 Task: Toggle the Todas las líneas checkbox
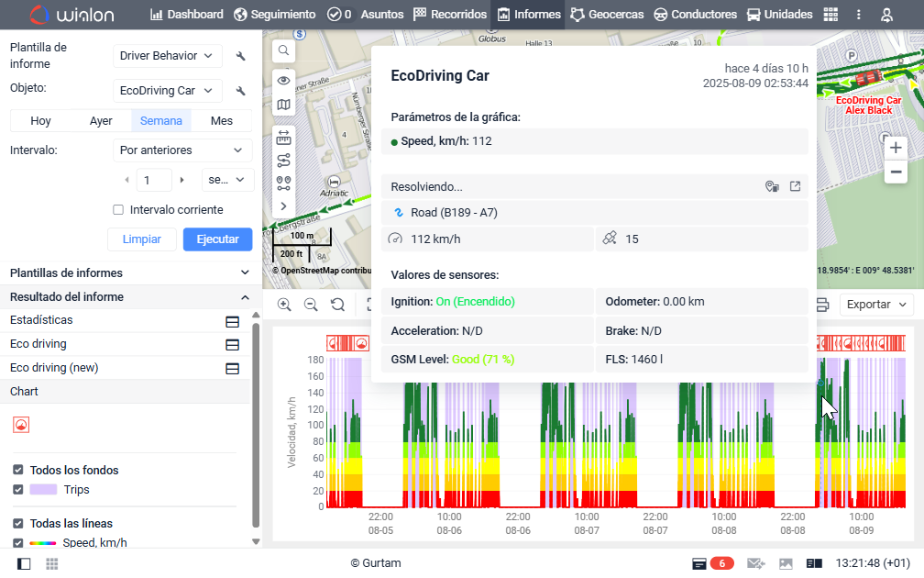click(x=18, y=523)
